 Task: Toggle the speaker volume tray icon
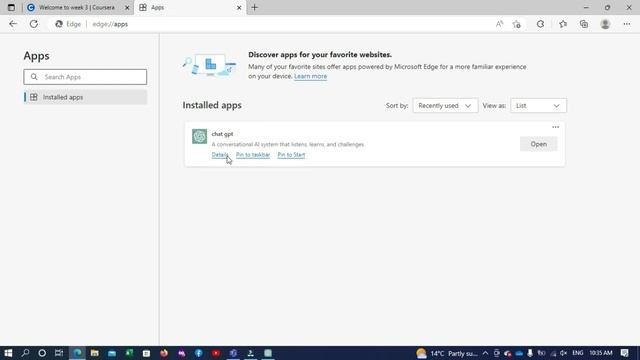[x=564, y=353]
